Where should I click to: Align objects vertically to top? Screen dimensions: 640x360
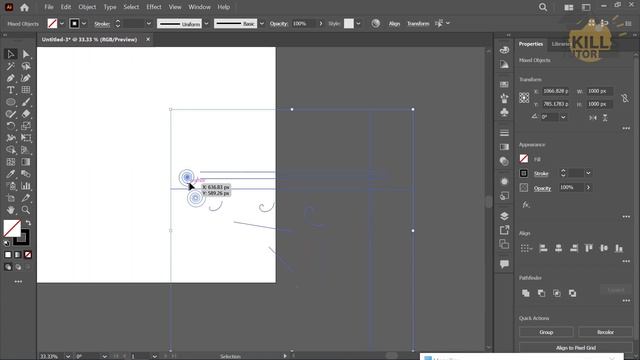click(x=589, y=248)
